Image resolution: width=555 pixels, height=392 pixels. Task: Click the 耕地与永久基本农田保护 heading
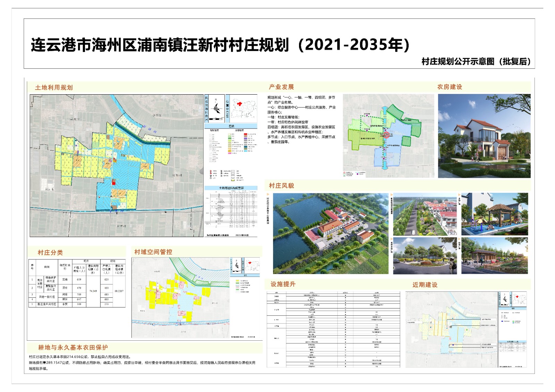point(73,347)
